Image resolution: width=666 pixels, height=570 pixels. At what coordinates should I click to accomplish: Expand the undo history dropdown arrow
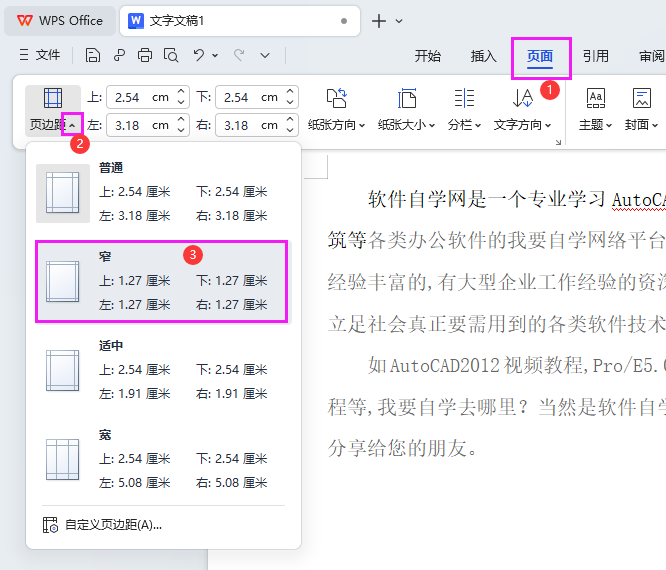pyautogui.click(x=215, y=55)
